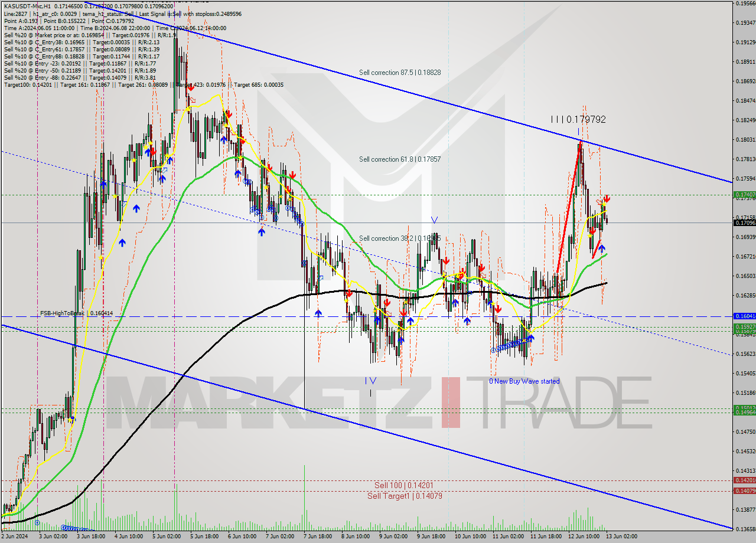Image resolution: width=756 pixels, height=543 pixels.
Task: Click the '2 Jun 2024' date label
Action: pos(14,537)
